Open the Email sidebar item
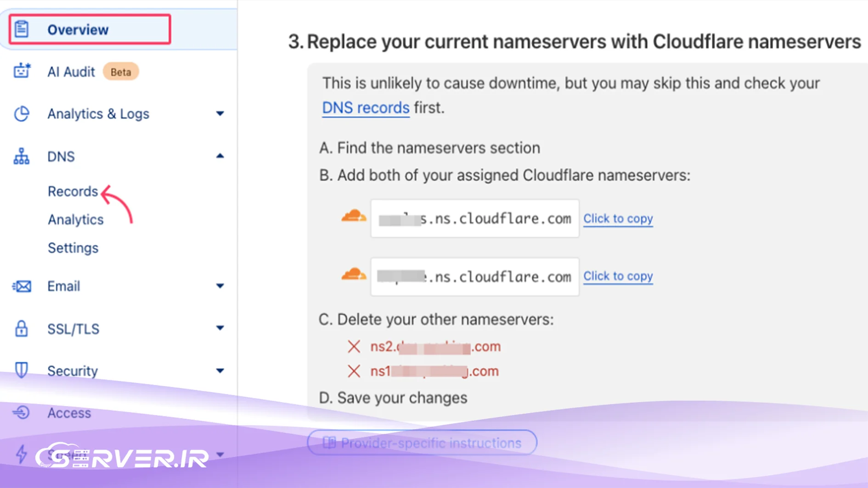Image resolution: width=868 pixels, height=488 pixels. (64, 286)
